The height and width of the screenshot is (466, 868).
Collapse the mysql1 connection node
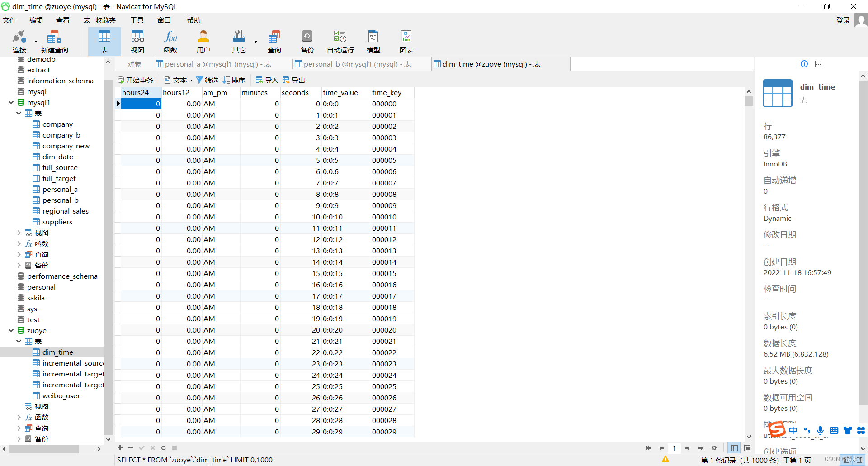point(11,102)
